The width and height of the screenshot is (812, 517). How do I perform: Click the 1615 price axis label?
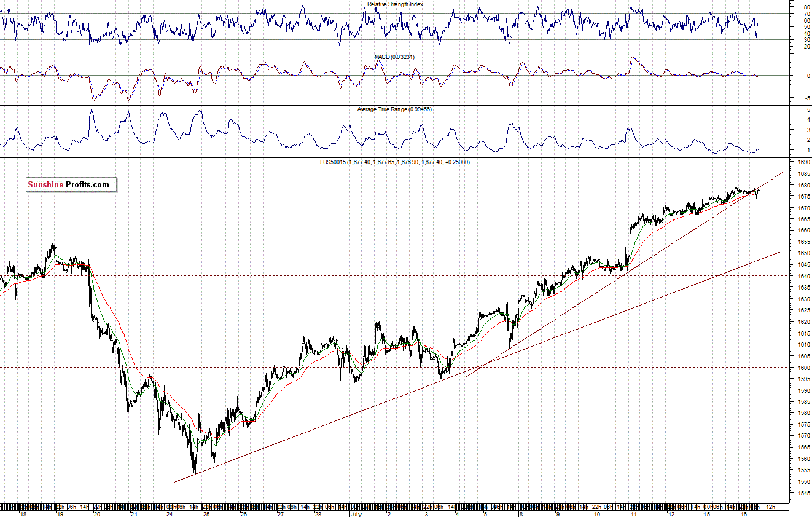coord(803,333)
